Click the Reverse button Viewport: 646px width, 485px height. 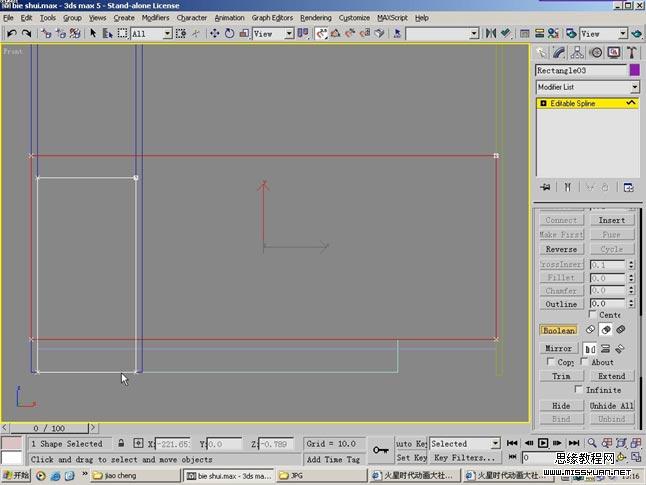tap(561, 249)
